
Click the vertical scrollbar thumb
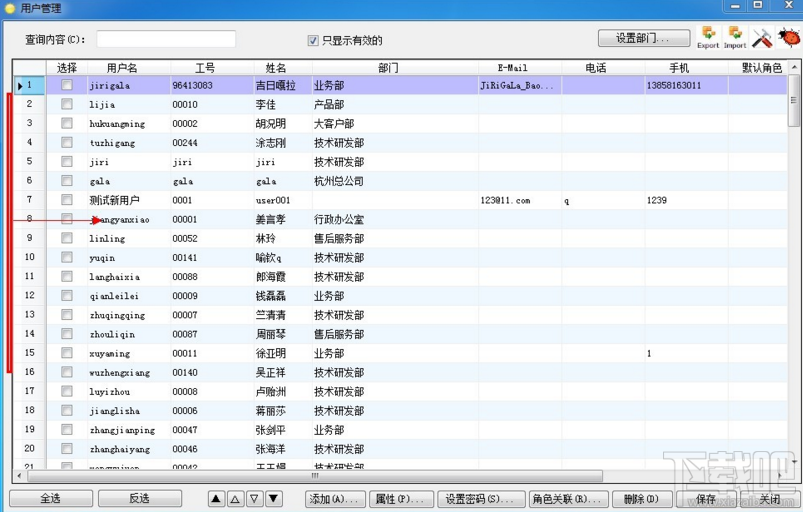(794, 100)
